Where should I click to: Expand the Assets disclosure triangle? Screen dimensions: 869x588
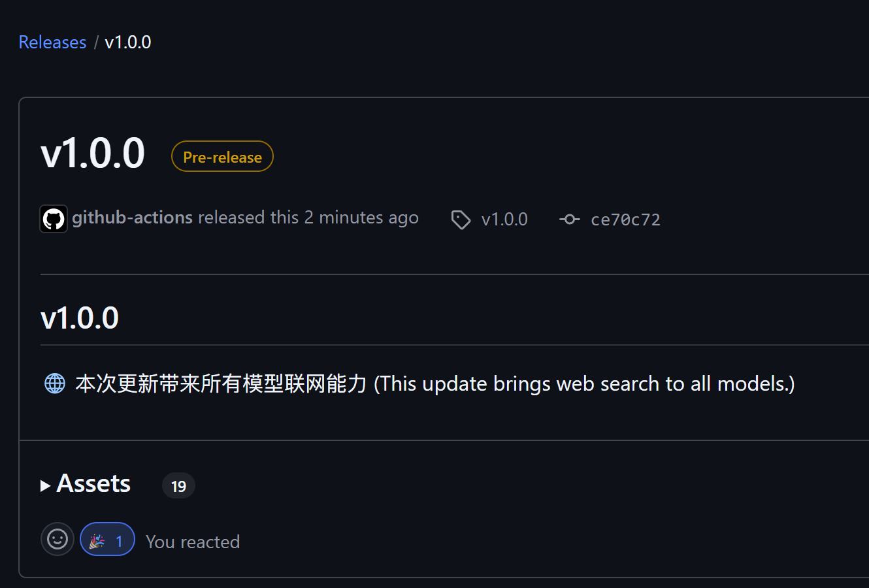pos(45,485)
